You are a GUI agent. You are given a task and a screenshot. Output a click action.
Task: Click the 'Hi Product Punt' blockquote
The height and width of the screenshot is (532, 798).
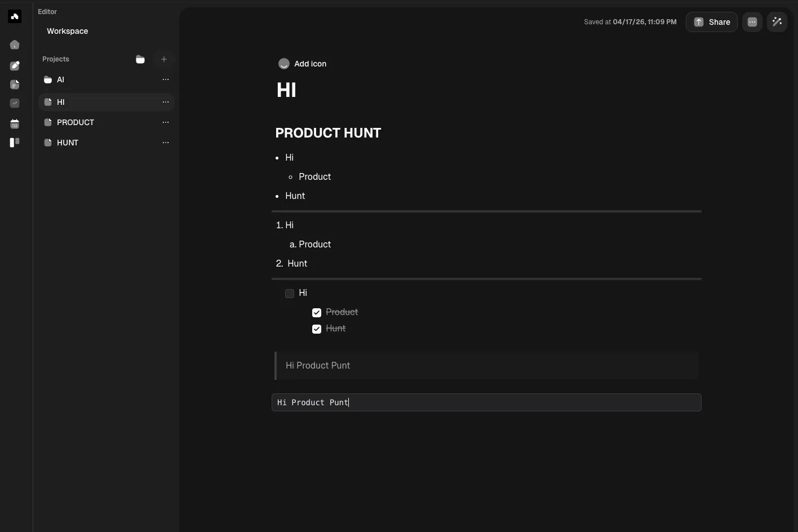point(487,366)
